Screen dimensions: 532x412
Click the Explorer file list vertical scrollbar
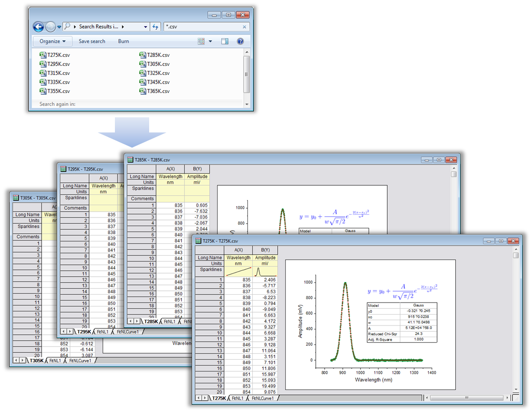click(x=246, y=73)
